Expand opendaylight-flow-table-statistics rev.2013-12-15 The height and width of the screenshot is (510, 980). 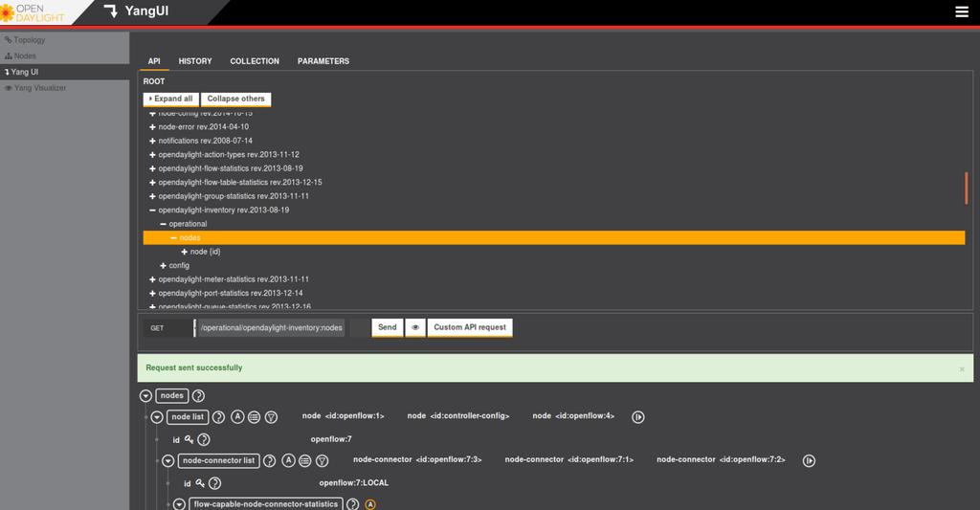(x=152, y=183)
